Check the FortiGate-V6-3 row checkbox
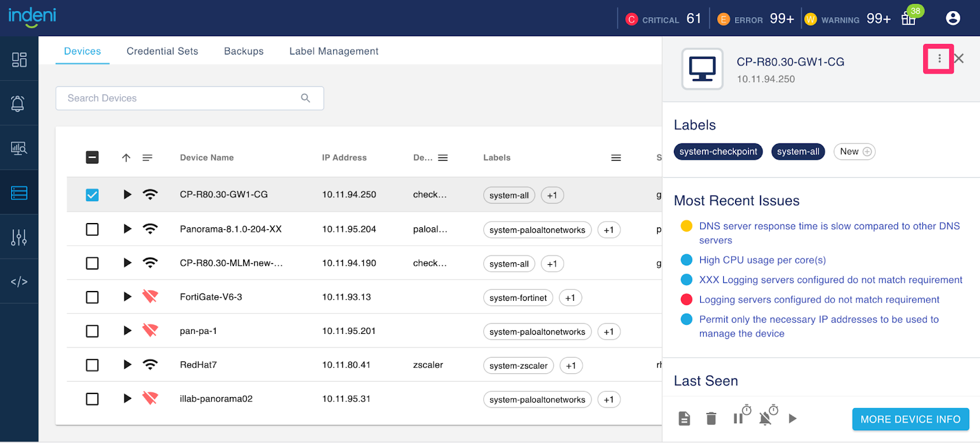980x443 pixels. pyautogui.click(x=92, y=297)
